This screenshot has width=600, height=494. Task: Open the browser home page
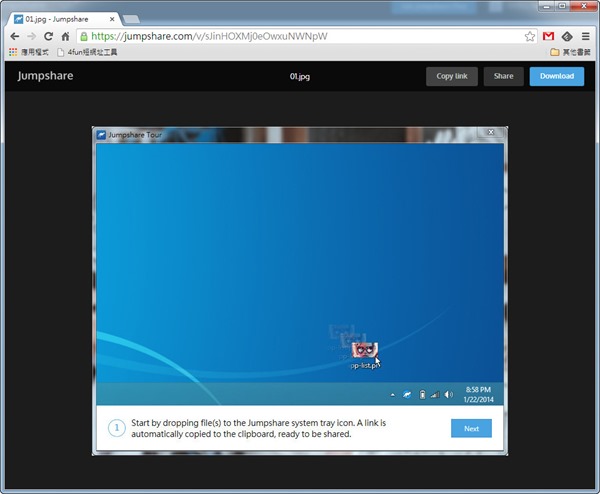point(65,36)
